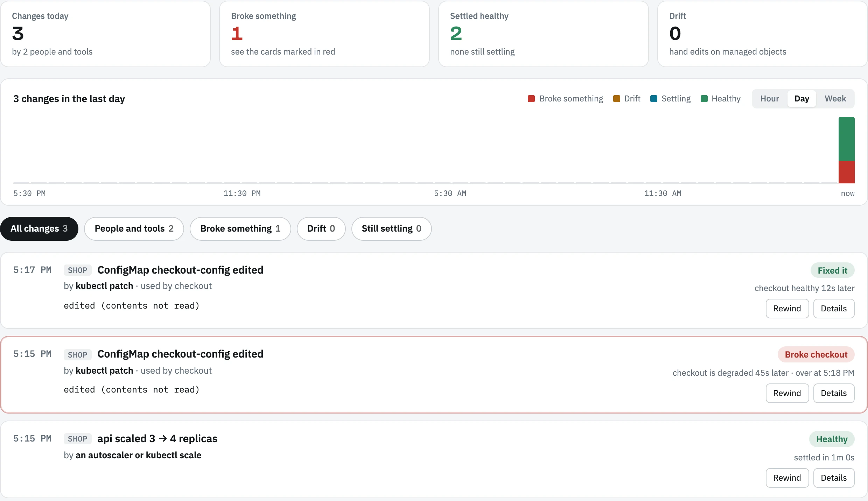The width and height of the screenshot is (868, 501).
Task: Click the red broke segment in chart bar
Action: pos(846,172)
